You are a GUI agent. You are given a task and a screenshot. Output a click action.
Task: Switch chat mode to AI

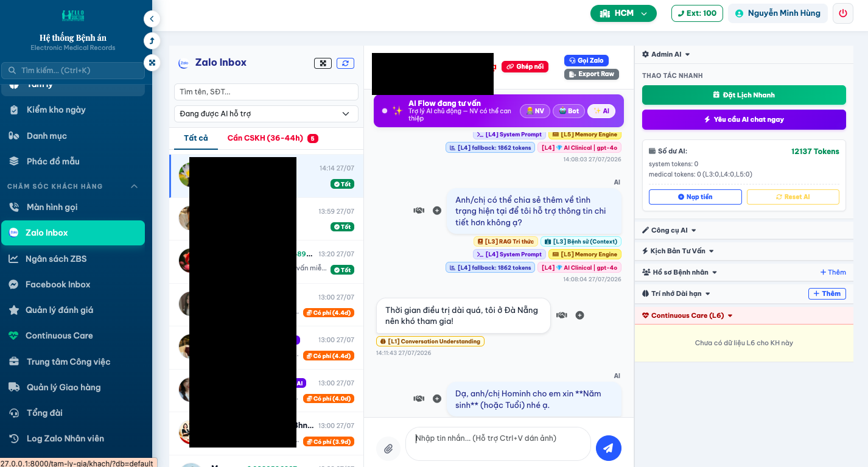[x=601, y=111]
